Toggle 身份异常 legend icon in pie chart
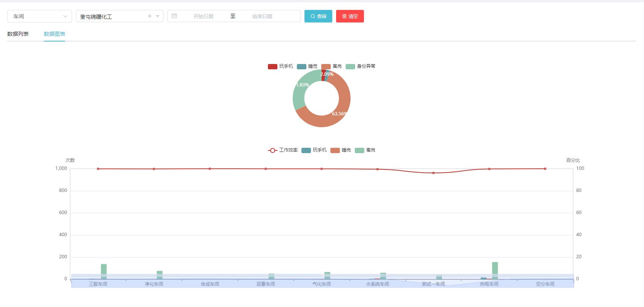This screenshot has height=307, width=644. [350, 67]
